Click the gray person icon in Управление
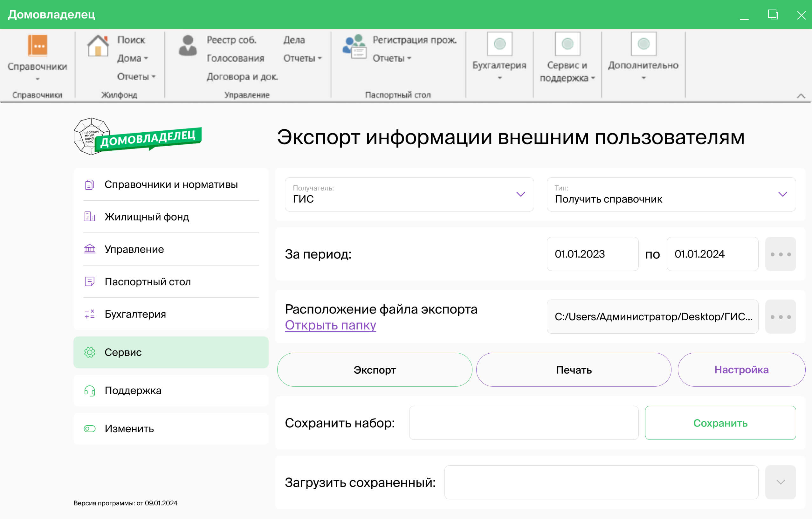Screen dimensions: 812x519 [x=188, y=46]
